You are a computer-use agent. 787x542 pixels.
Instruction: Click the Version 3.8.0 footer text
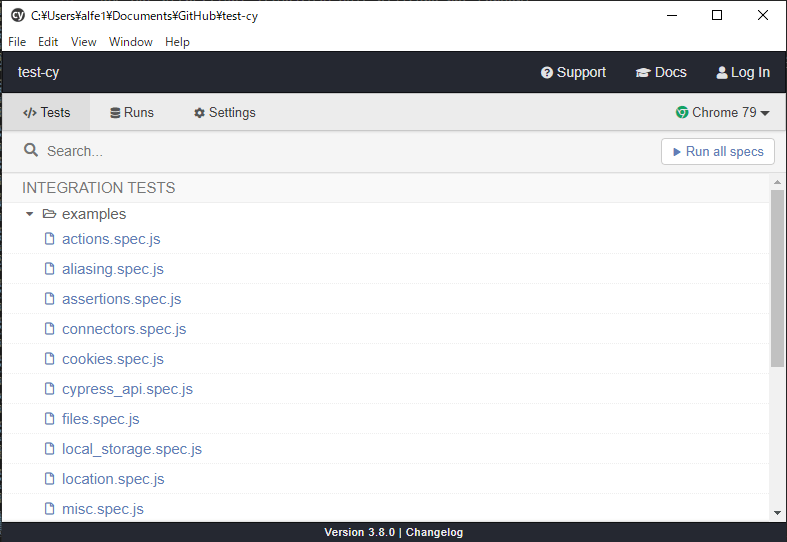pyautogui.click(x=359, y=532)
